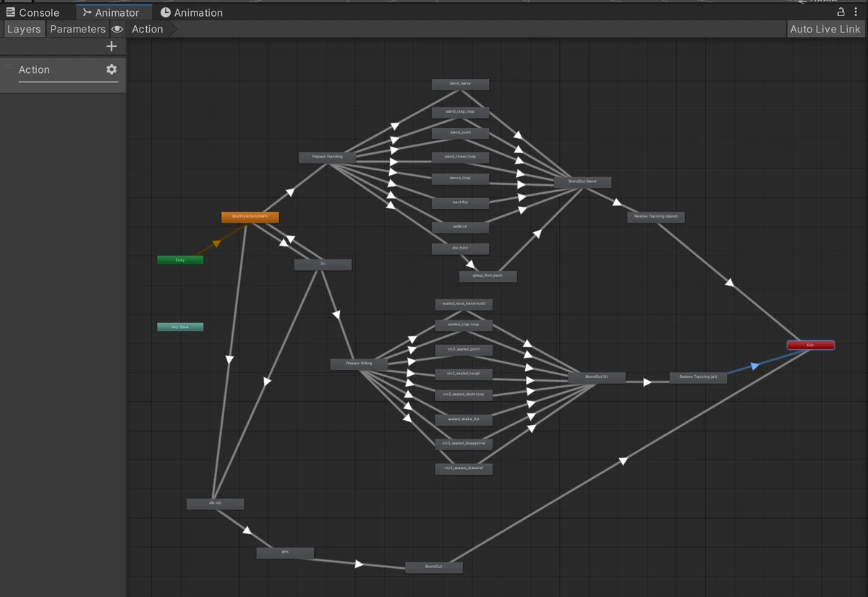Open the Action layer gear settings

pyautogui.click(x=111, y=69)
